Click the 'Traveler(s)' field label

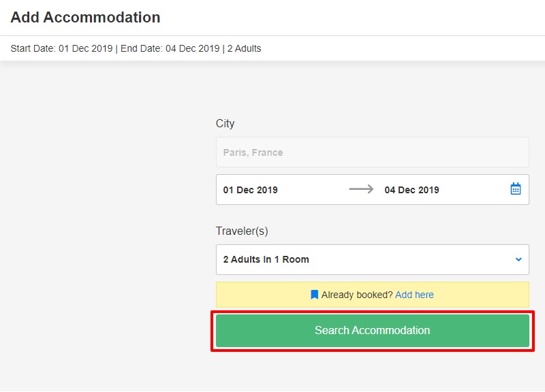coord(242,231)
